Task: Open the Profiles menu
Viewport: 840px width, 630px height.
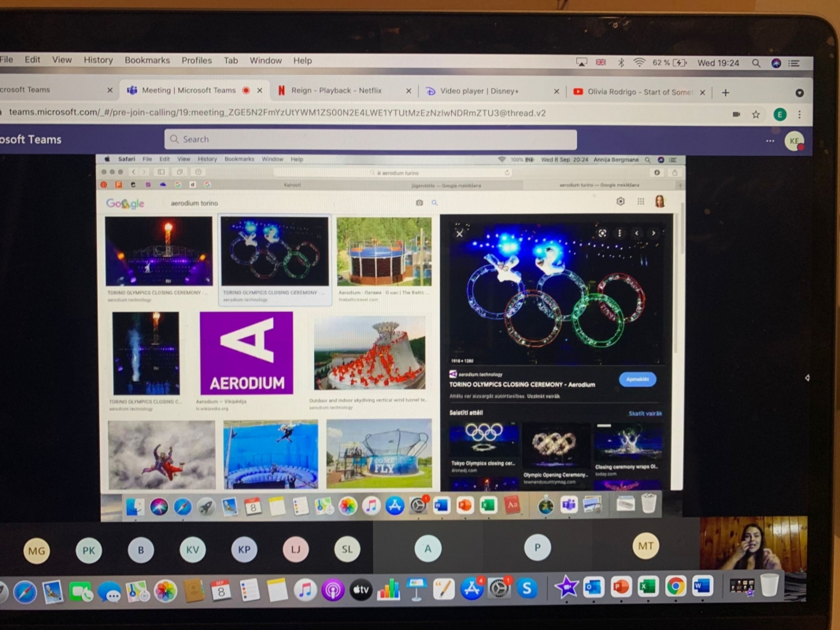Action: [x=197, y=61]
